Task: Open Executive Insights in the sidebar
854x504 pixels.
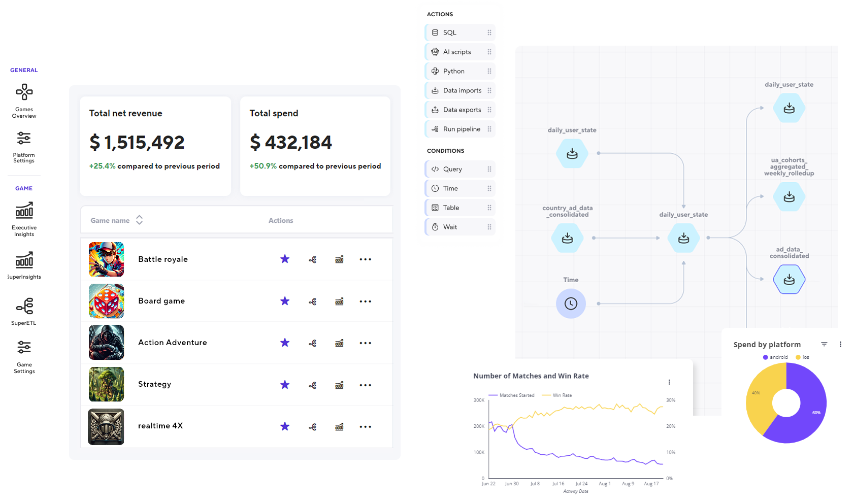Action: (24, 220)
